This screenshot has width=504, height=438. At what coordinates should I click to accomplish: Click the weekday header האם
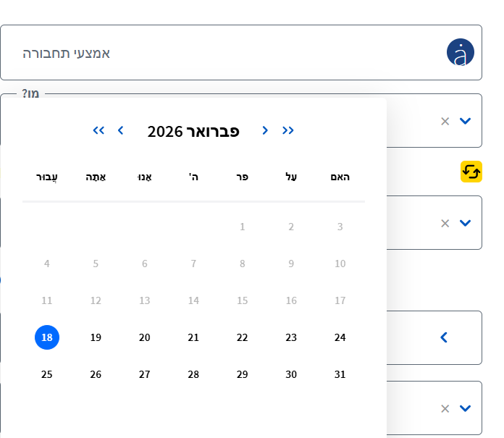click(340, 177)
